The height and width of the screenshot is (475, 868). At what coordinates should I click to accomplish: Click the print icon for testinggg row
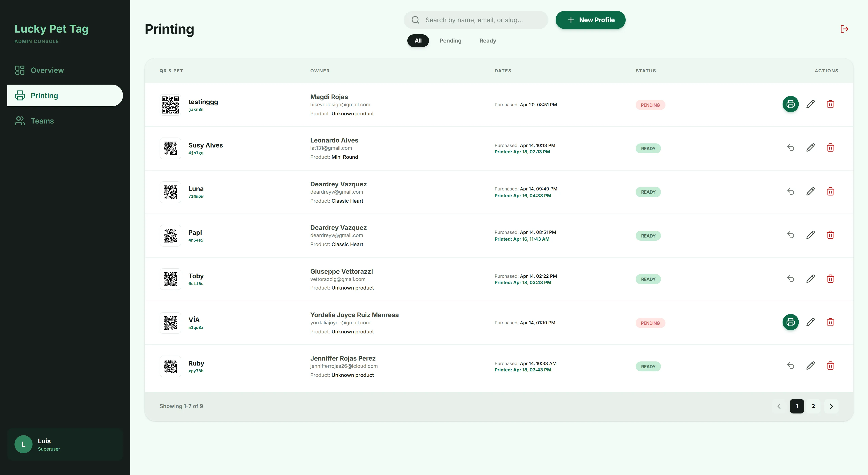point(790,104)
